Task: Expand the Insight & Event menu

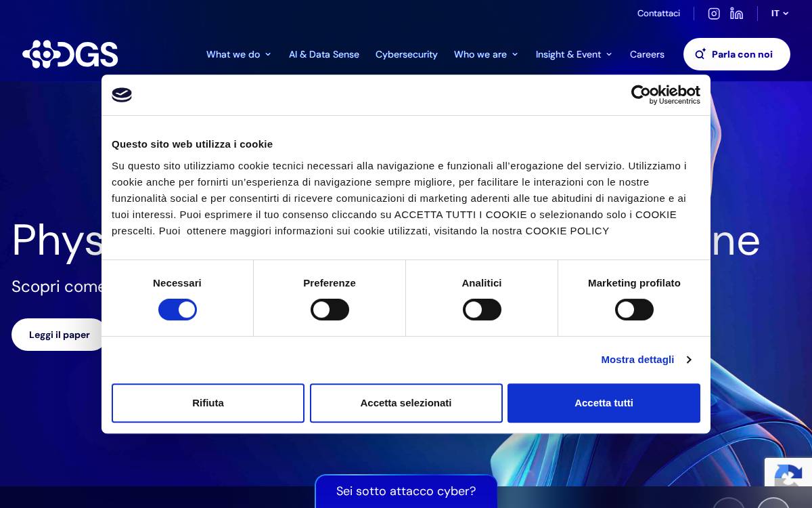Action: [x=574, y=54]
